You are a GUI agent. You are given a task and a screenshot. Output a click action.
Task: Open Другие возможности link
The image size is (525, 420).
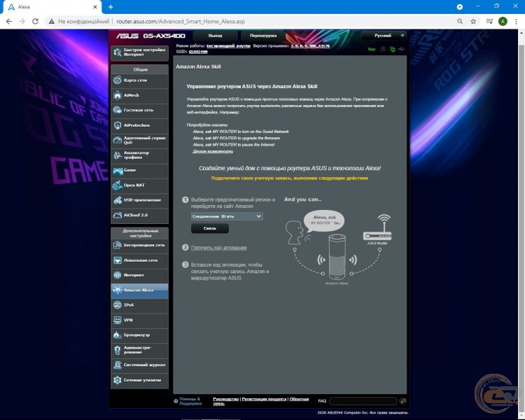point(213,151)
